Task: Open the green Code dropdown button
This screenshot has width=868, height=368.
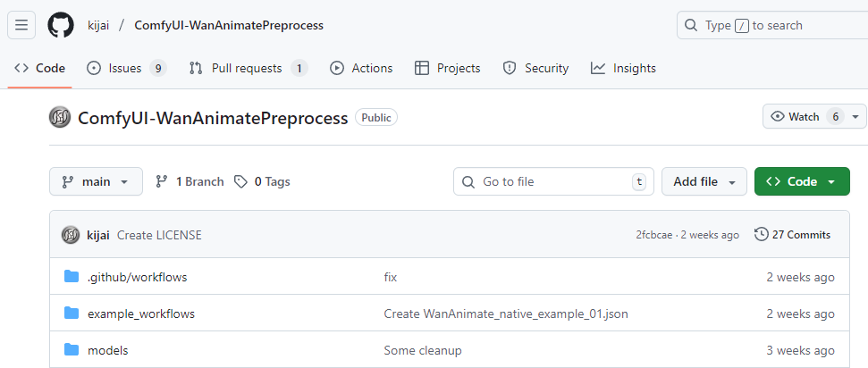Action: point(802,181)
